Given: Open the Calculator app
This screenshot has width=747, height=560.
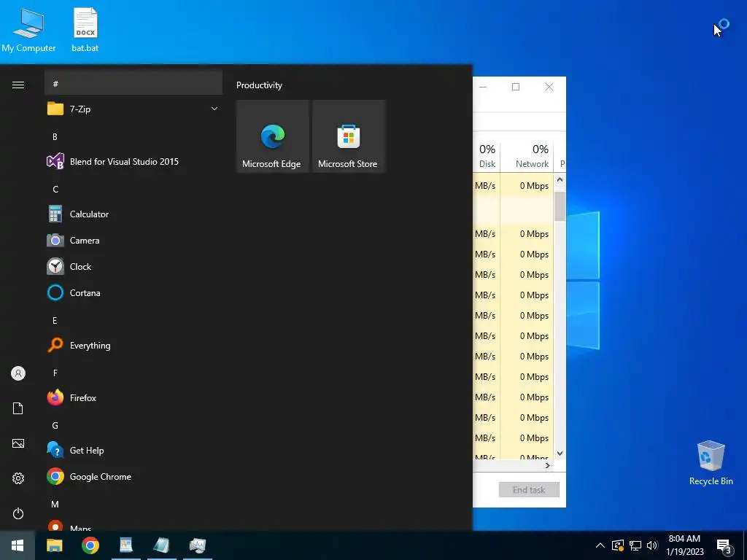Looking at the screenshot, I should pyautogui.click(x=133, y=214).
